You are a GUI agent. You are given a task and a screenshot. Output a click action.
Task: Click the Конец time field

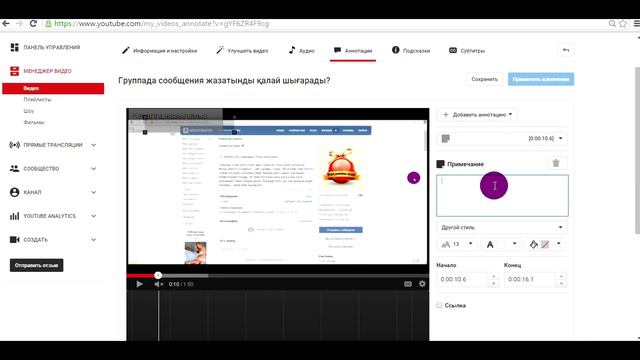point(530,280)
